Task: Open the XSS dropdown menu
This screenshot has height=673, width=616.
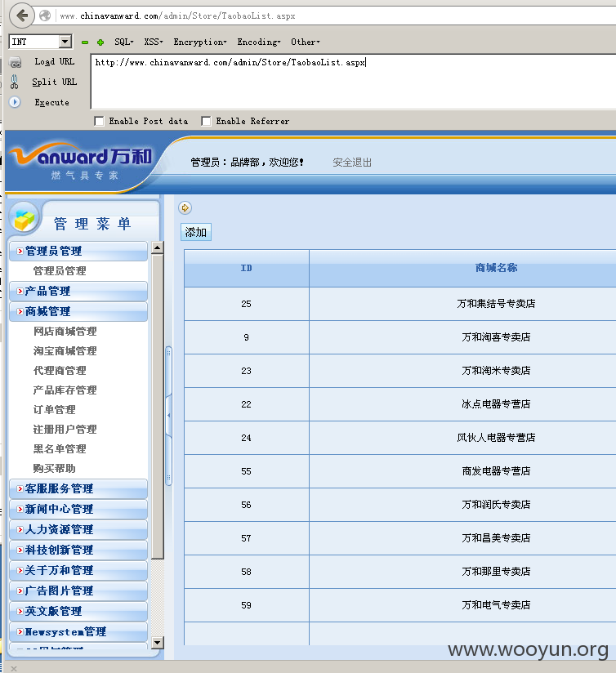Action: coord(154,42)
